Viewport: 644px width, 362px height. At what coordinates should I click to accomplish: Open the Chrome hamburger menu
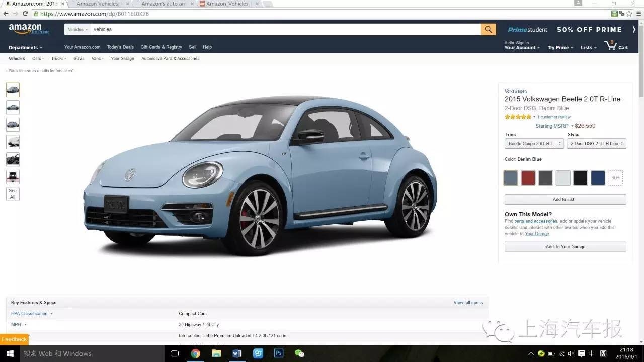[x=639, y=14]
